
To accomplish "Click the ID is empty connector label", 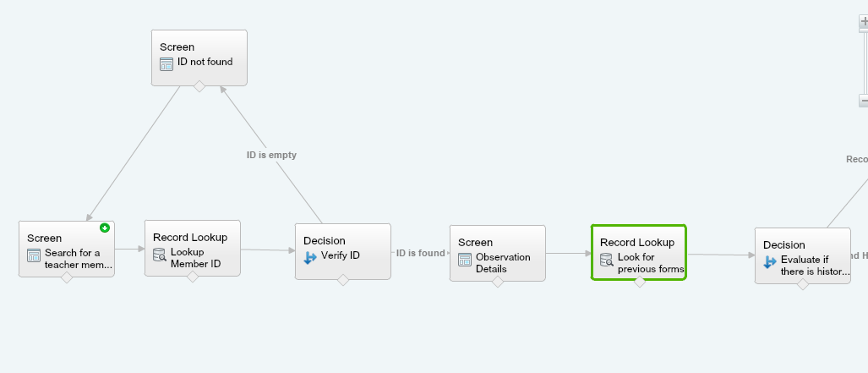I will click(x=271, y=155).
